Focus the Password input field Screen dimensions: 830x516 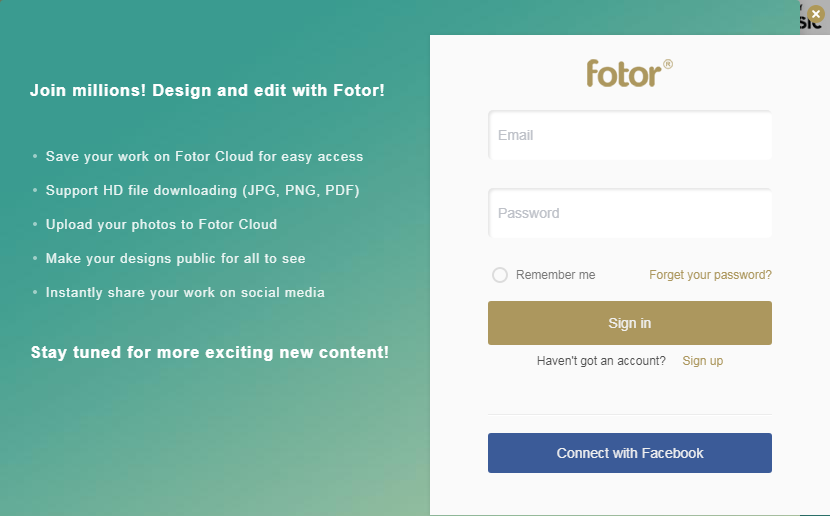[x=629, y=213]
